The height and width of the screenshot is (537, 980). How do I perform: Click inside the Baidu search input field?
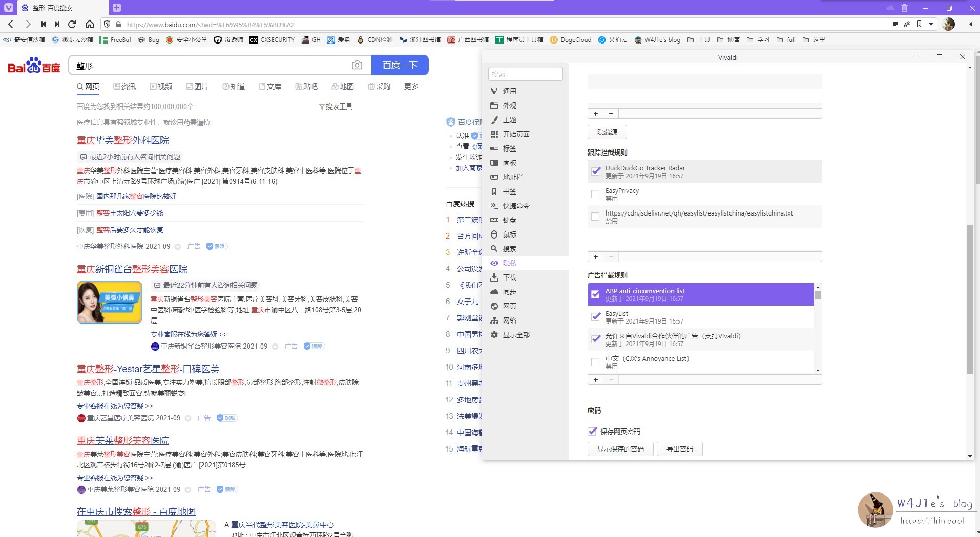tap(205, 65)
